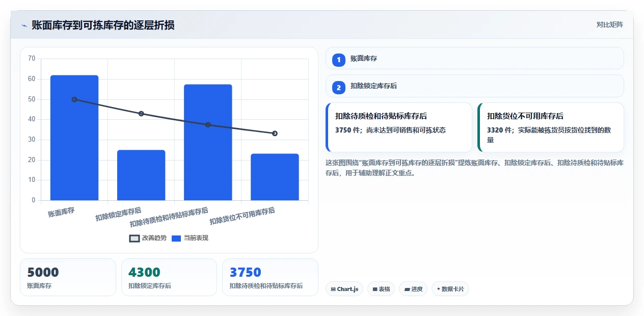The image size is (644, 316).
Task: Click the blue 当前表现 legend swatch
Action: [176, 239]
